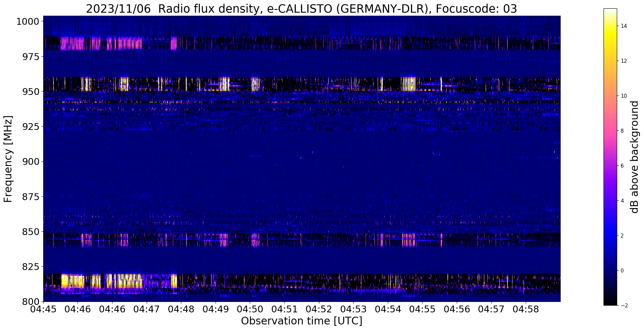
Task: Select the 850 MHz frequency tick label
Action: click(x=31, y=232)
